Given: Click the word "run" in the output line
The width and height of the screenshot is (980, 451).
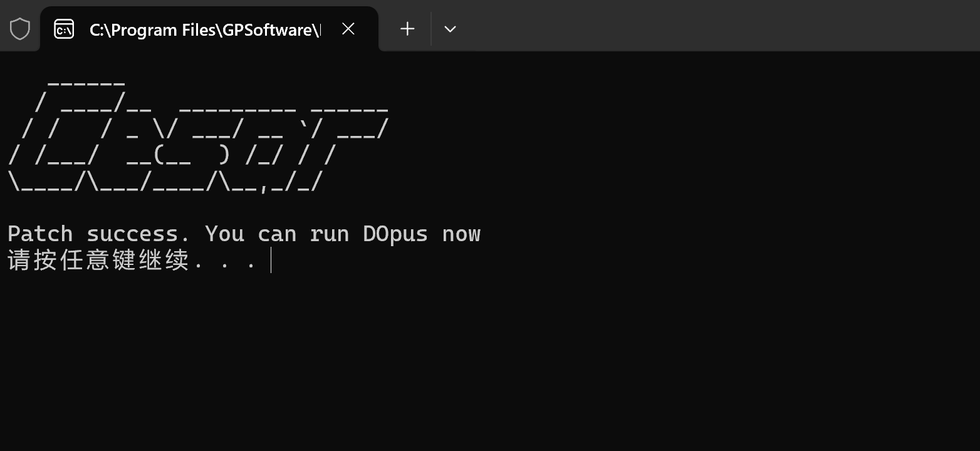Looking at the screenshot, I should pyautogui.click(x=330, y=234).
